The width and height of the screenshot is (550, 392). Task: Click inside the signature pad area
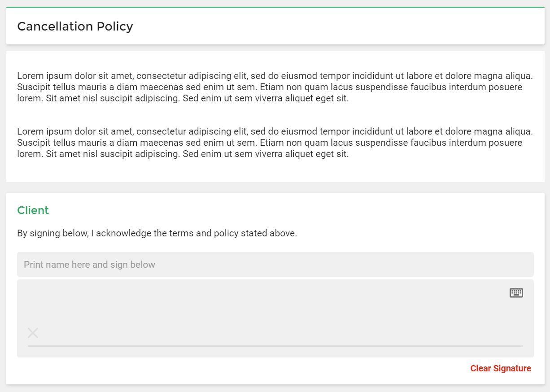pos(275,318)
